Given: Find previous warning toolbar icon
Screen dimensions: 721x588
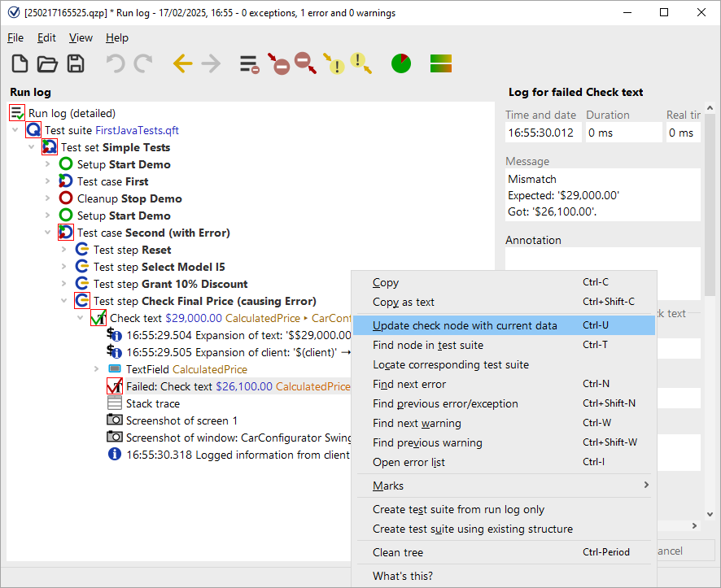Looking at the screenshot, I should [x=361, y=63].
